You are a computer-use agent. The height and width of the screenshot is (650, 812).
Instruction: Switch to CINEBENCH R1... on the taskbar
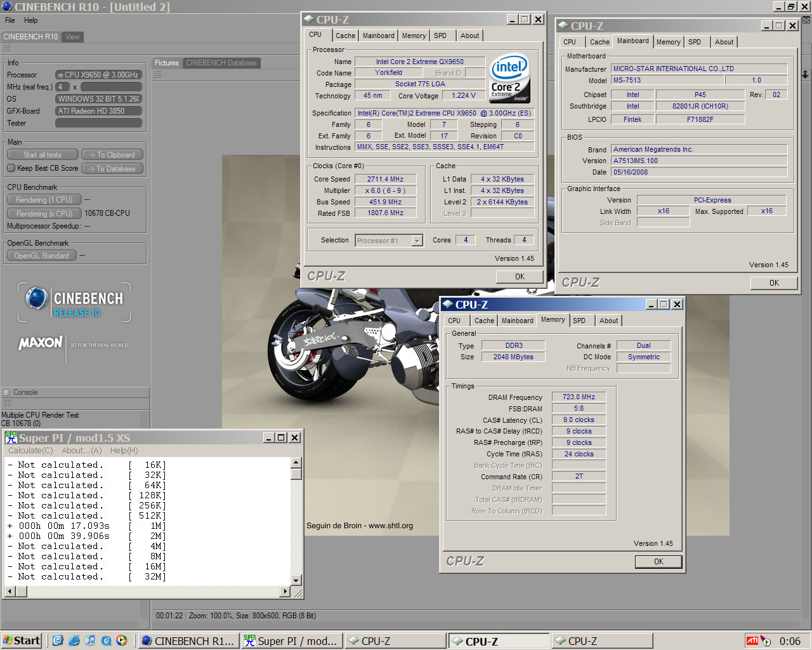[x=188, y=641]
